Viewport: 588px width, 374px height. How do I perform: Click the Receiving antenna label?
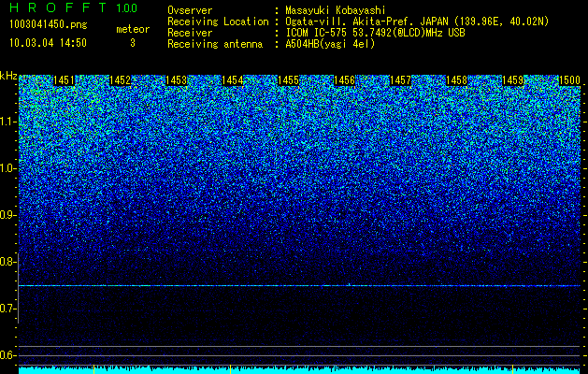point(215,44)
